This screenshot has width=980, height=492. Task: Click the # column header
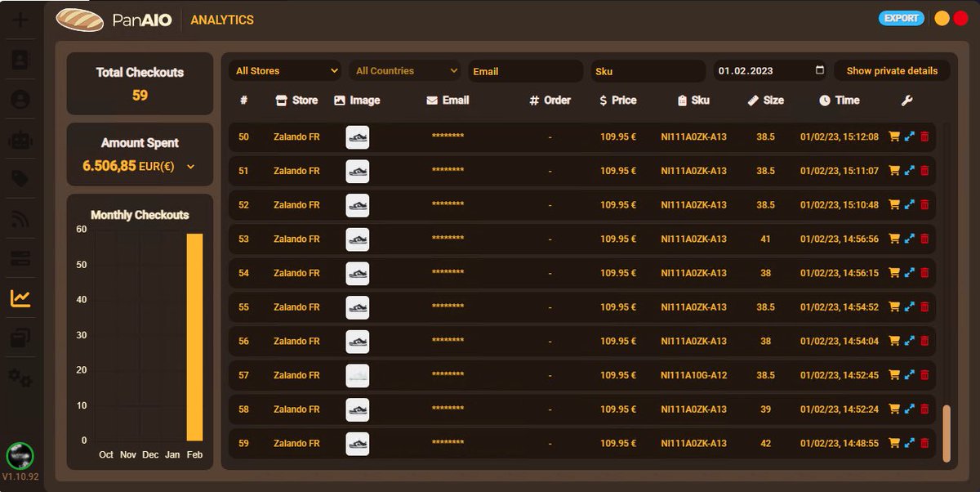pos(243,101)
